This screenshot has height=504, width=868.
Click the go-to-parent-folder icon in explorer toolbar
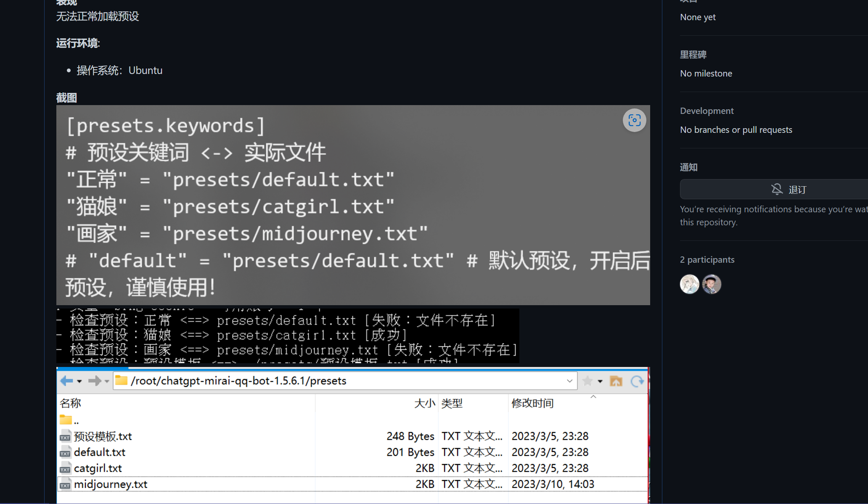pos(616,381)
